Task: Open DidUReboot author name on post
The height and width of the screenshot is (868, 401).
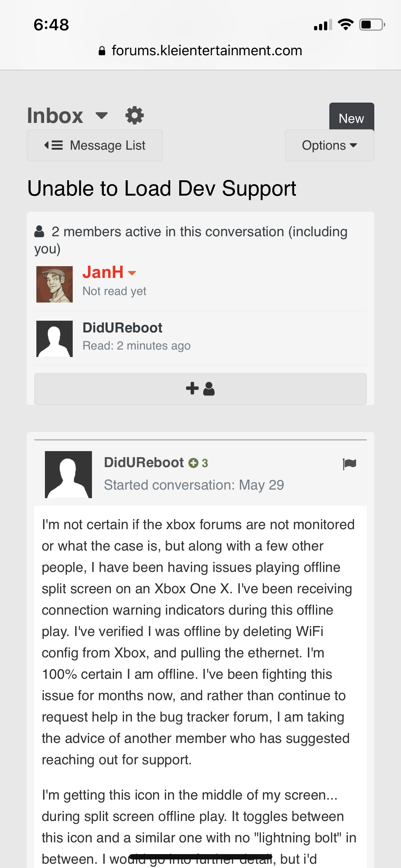Action: coord(144,463)
